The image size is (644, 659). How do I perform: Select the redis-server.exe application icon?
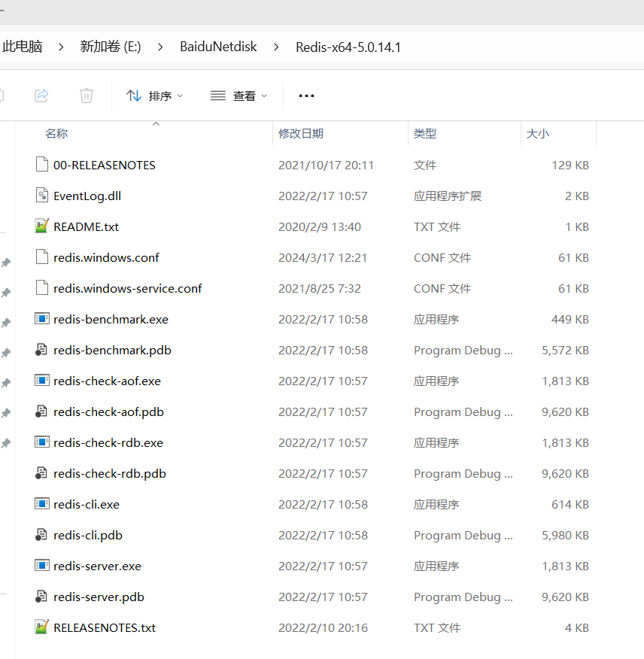[42, 565]
